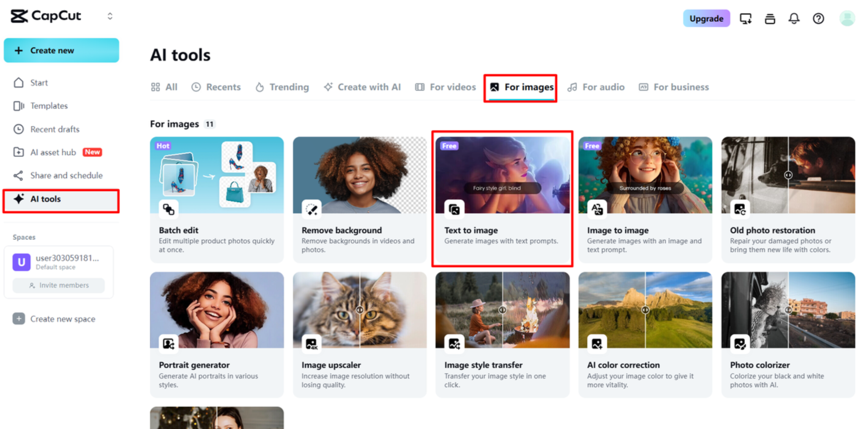Viewport: 868px width, 429px height.
Task: Open the Trending tab
Action: coord(282,87)
